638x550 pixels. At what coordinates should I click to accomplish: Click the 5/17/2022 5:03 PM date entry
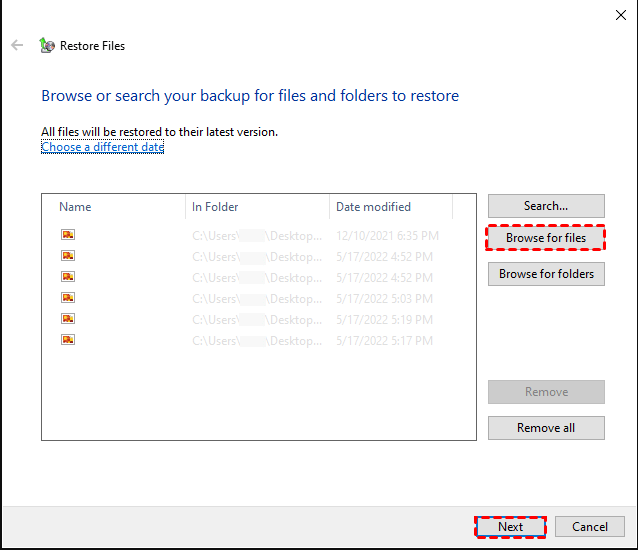pyautogui.click(x=386, y=298)
